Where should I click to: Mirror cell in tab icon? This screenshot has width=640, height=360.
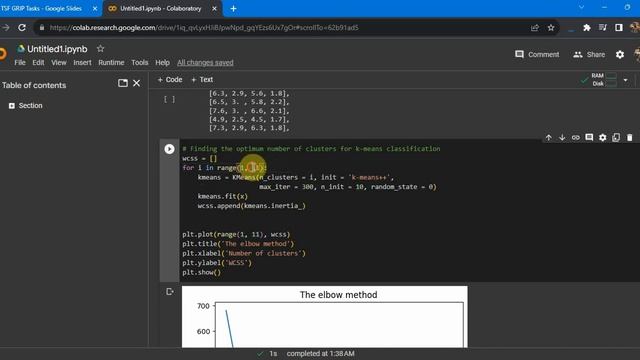(616, 138)
